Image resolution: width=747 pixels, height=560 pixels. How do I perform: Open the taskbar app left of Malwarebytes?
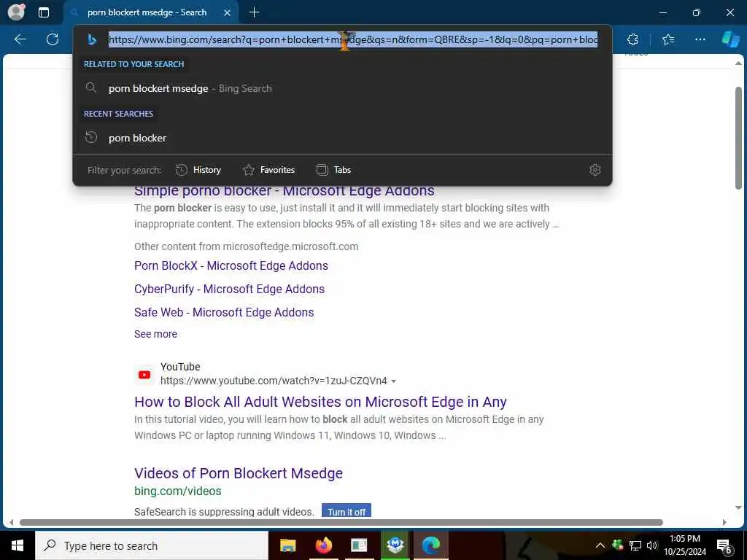tap(359, 545)
